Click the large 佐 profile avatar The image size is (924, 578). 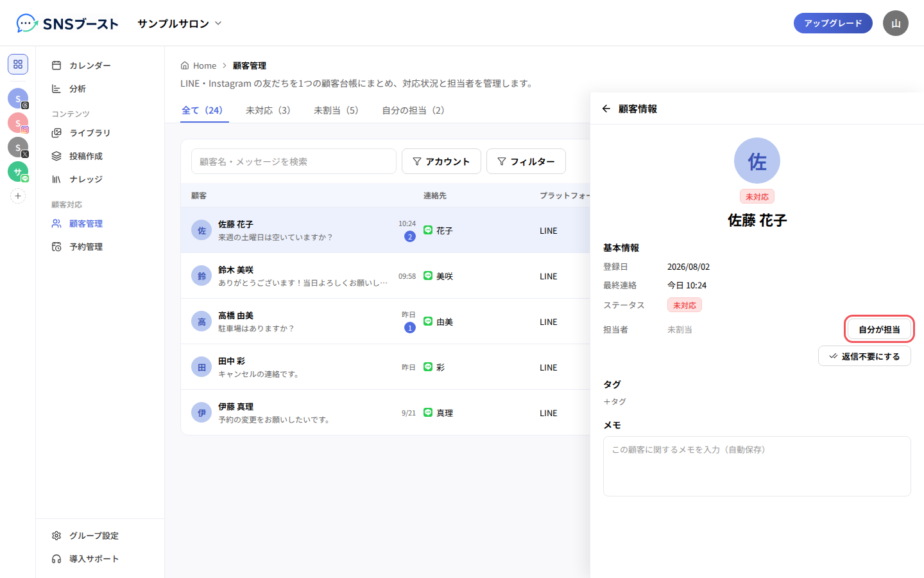coord(757,161)
